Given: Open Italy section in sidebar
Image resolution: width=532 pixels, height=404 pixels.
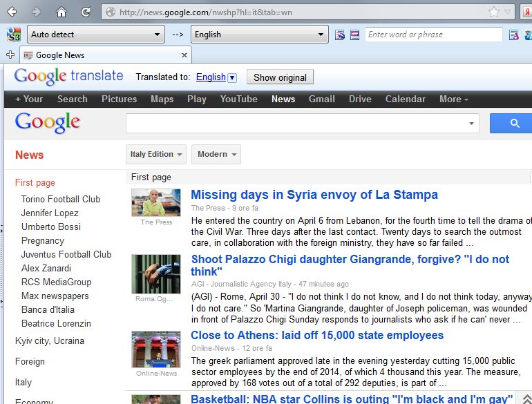Looking at the screenshot, I should (23, 383).
